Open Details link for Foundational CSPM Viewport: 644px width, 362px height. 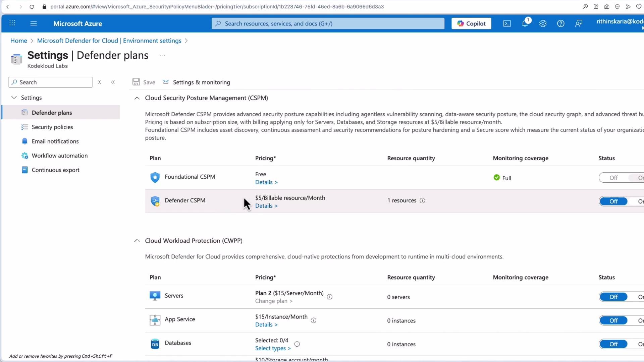[x=266, y=182]
